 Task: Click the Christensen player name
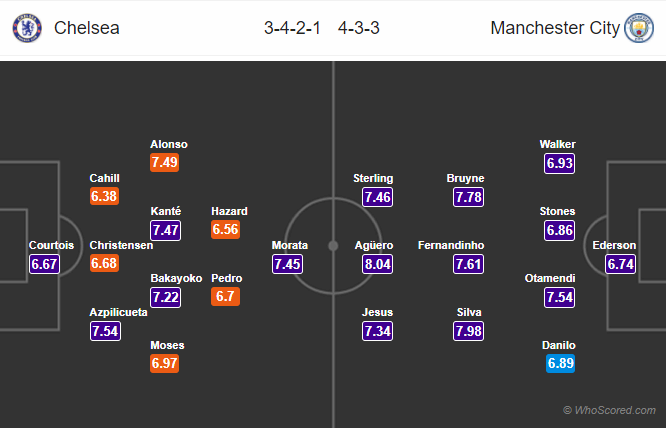click(121, 245)
